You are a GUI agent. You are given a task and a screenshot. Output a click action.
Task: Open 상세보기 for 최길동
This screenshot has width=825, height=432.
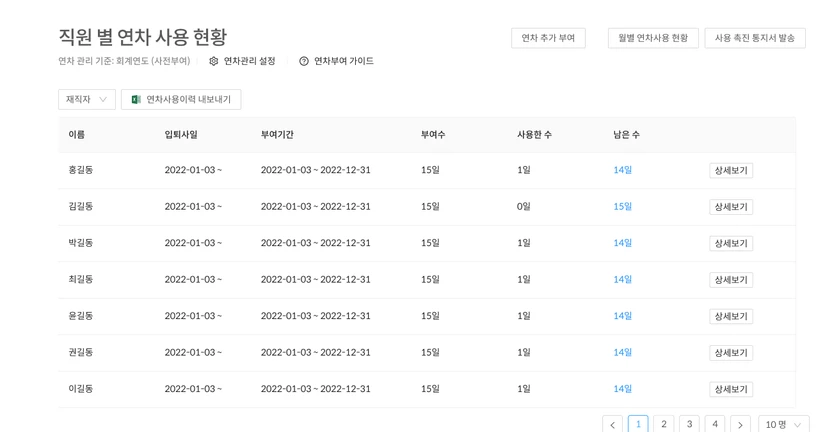pyautogui.click(x=731, y=280)
